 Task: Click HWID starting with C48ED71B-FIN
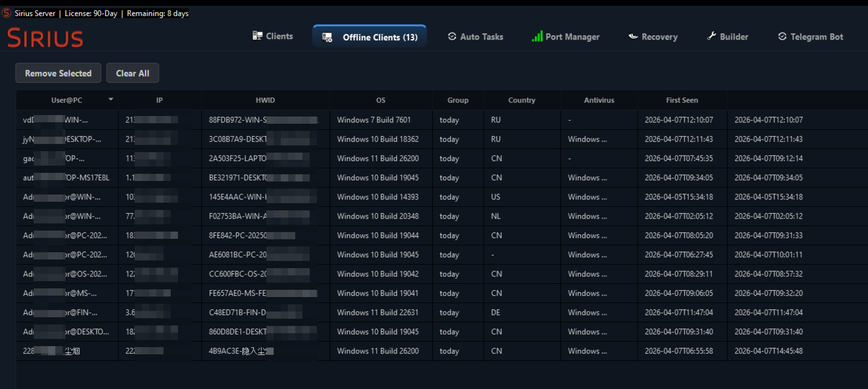point(265,312)
